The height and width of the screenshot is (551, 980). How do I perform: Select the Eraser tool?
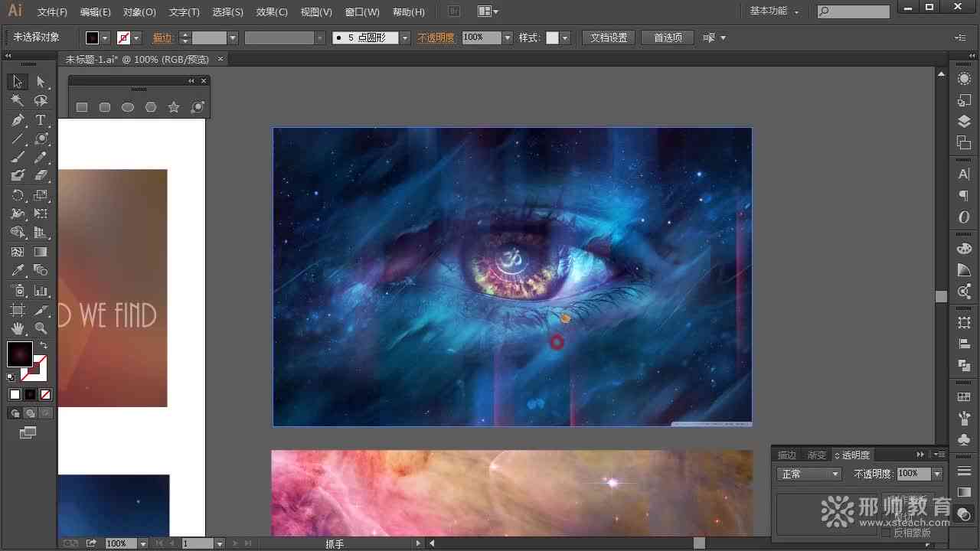41,176
